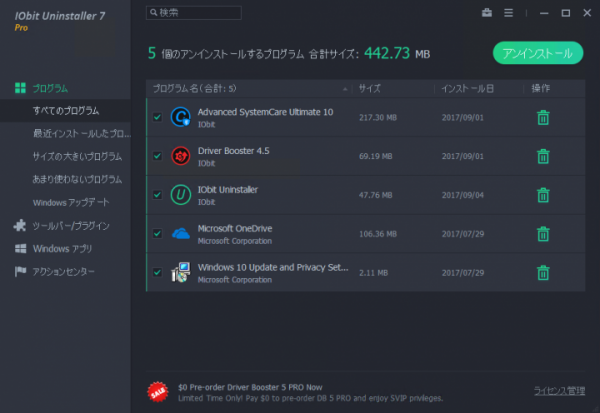Sort by インストール日 column header
The width and height of the screenshot is (600, 413).
tap(467, 89)
